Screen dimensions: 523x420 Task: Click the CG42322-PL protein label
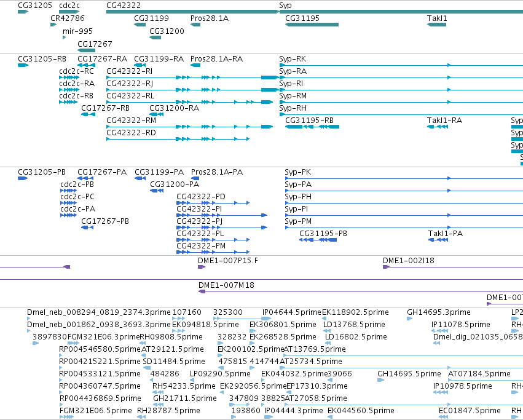(200, 234)
